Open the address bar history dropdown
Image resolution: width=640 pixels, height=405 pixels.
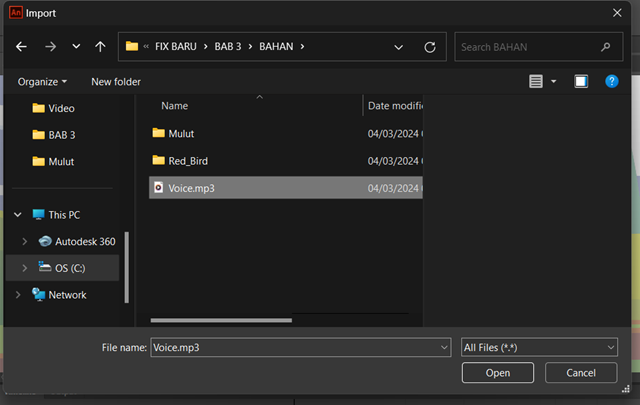pyautogui.click(x=398, y=47)
